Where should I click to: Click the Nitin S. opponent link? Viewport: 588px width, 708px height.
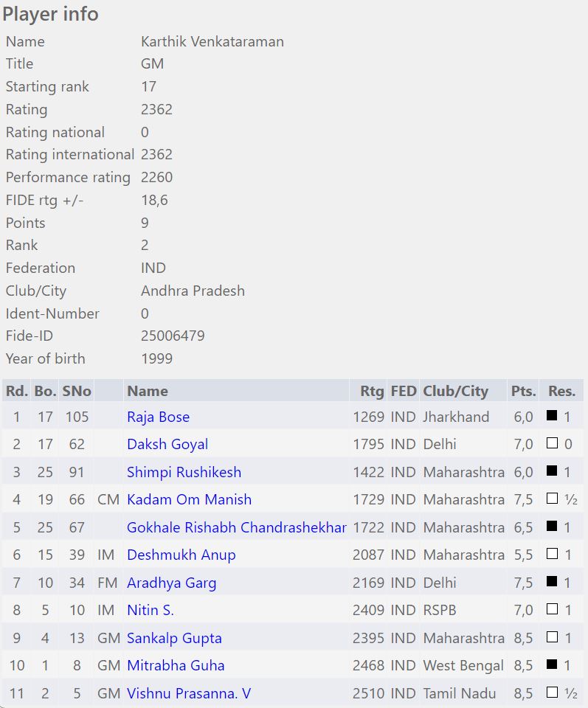[x=151, y=610]
